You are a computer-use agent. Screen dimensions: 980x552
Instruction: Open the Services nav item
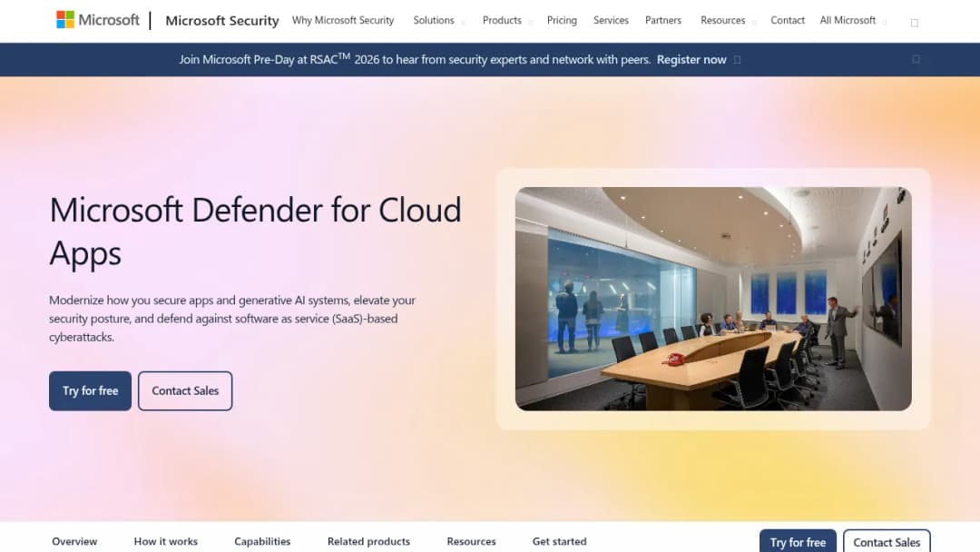coord(611,20)
